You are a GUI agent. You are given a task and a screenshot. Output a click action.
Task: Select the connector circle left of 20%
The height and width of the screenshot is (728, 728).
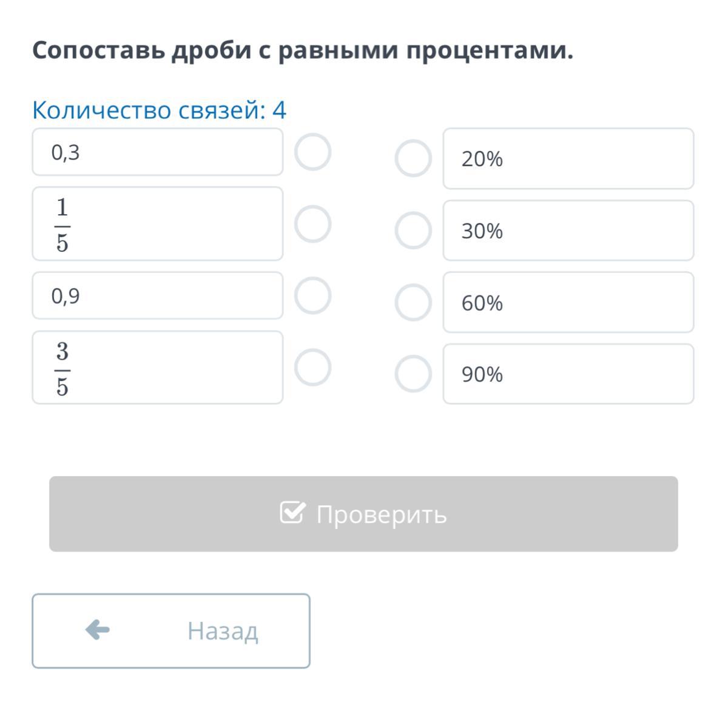tap(413, 158)
